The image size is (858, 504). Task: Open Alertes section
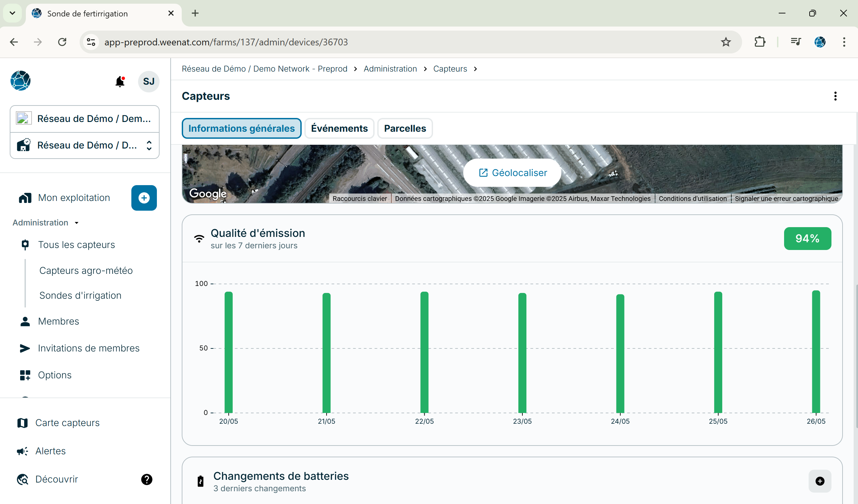[x=50, y=451]
